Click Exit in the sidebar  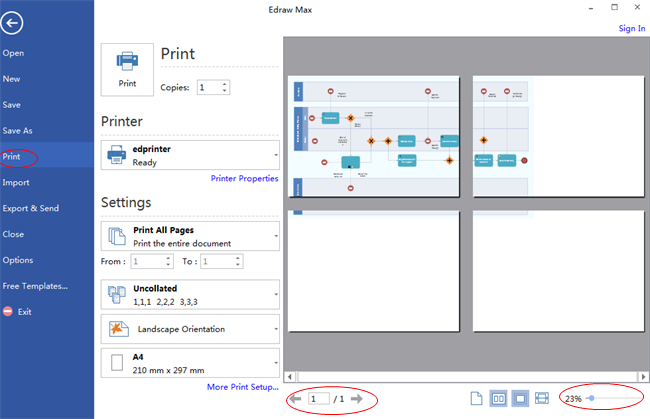[x=24, y=312]
